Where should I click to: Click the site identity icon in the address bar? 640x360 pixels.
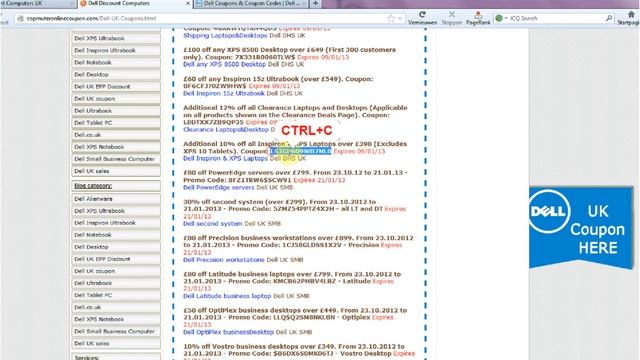20,18
